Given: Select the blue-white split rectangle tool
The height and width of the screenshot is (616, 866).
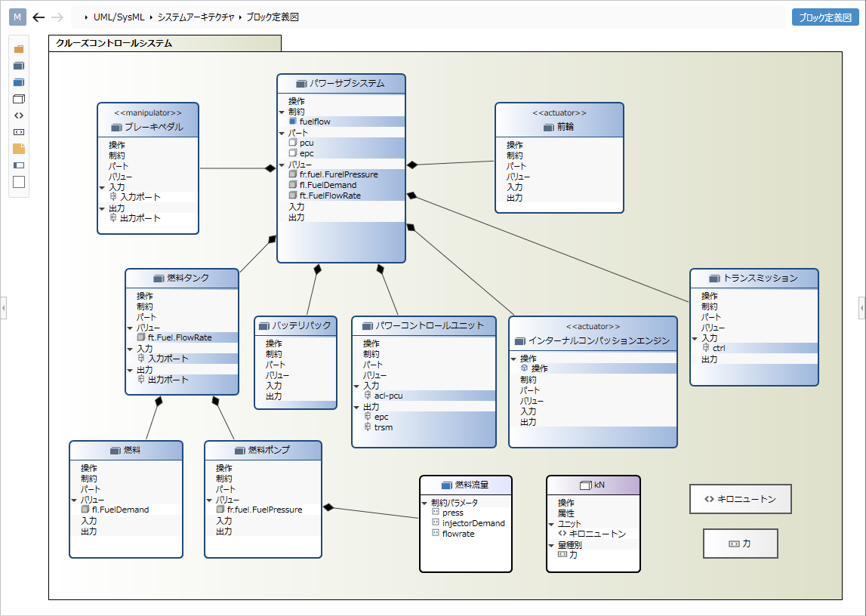Looking at the screenshot, I should (x=19, y=165).
